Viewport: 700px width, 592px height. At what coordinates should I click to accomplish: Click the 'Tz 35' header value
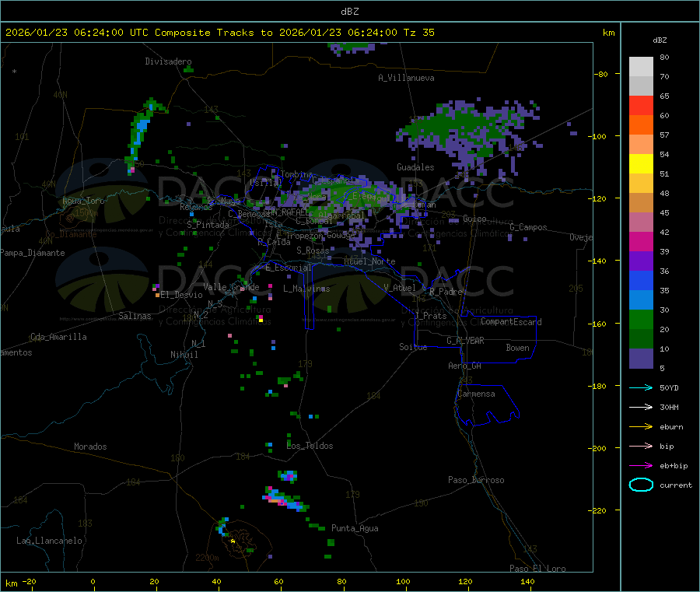pos(418,33)
